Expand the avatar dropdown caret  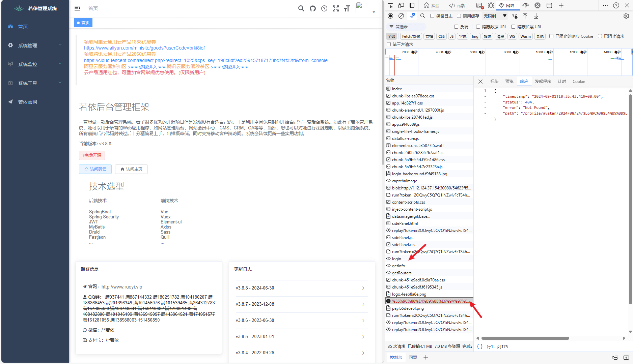[374, 12]
